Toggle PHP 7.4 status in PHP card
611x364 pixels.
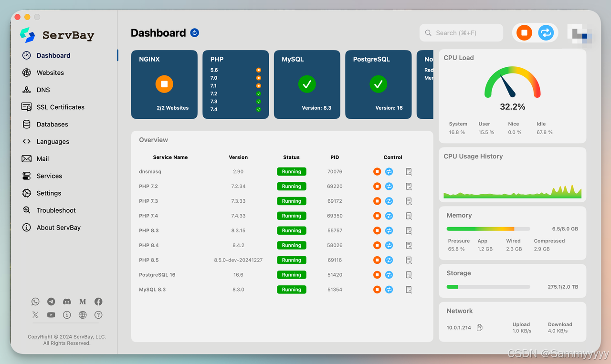pos(259,109)
